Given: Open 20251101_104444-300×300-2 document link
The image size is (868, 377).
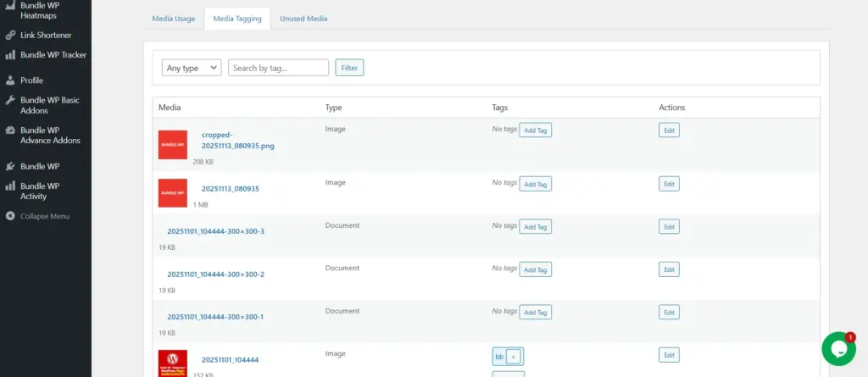Looking at the screenshot, I should pyautogui.click(x=216, y=274).
